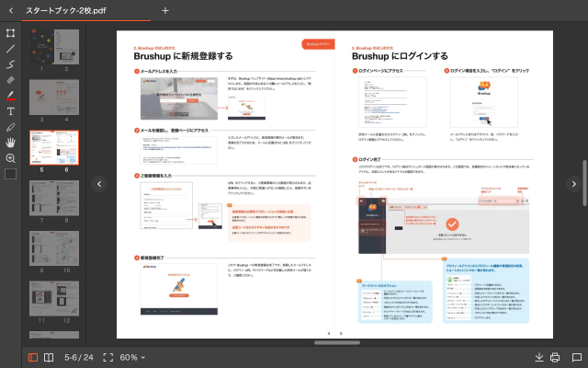Open thumbnail for pages 5-6
588x368 pixels.
54,147
